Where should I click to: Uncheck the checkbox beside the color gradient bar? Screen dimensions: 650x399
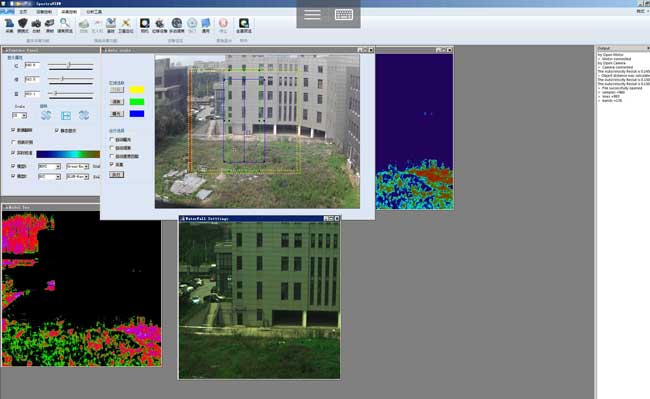click(13, 153)
